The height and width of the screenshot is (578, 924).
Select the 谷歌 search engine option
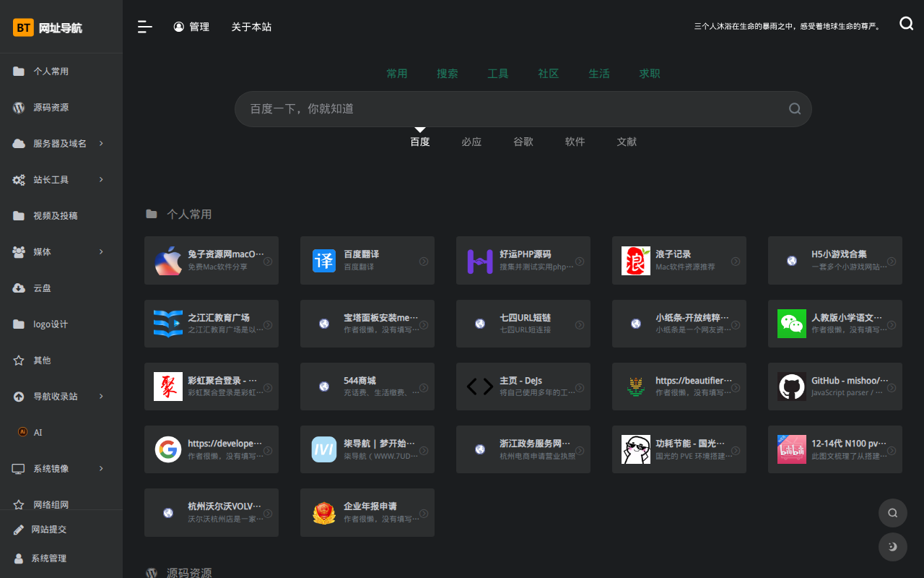(x=523, y=142)
